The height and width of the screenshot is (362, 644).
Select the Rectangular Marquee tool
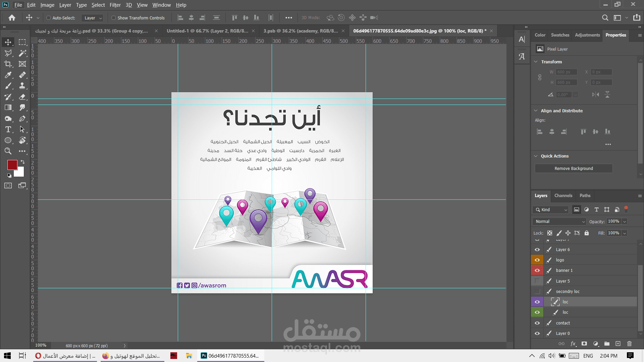22,42
